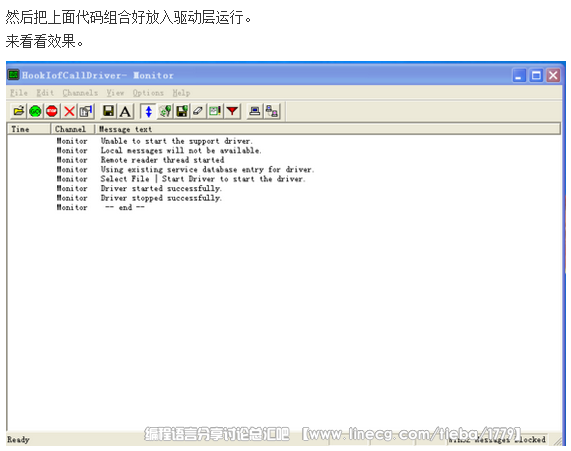Screen dimensions: 571x451
Task: Open the Edit menu
Action: [x=45, y=93]
